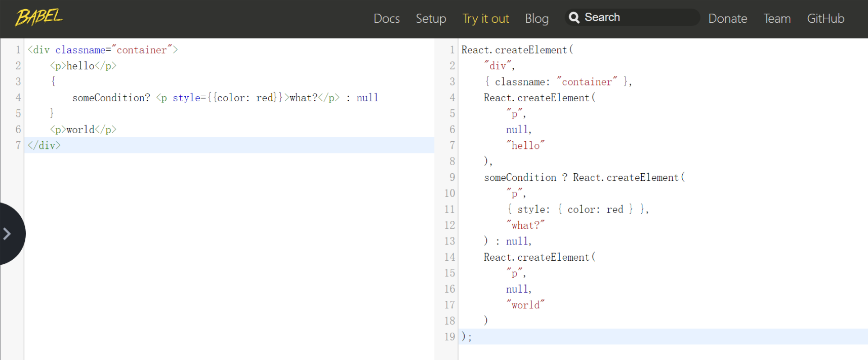This screenshot has height=360, width=868.
Task: Click the '<p>hello</p>' line in input
Action: pyautogui.click(x=84, y=66)
